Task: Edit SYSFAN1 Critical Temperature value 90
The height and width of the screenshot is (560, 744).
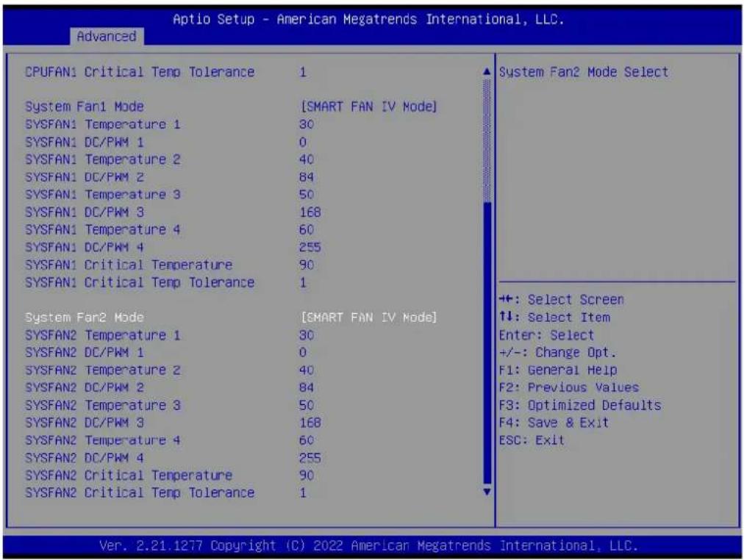Action: pyautogui.click(x=307, y=265)
